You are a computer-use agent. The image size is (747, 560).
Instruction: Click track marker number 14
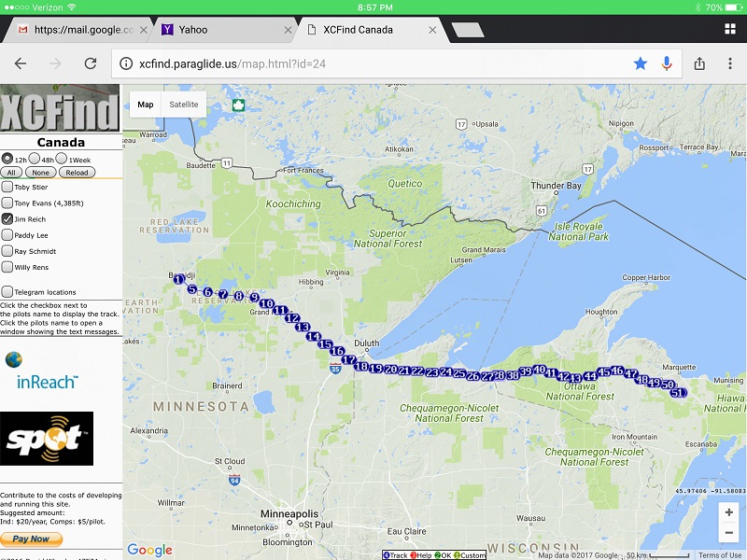pyautogui.click(x=314, y=336)
